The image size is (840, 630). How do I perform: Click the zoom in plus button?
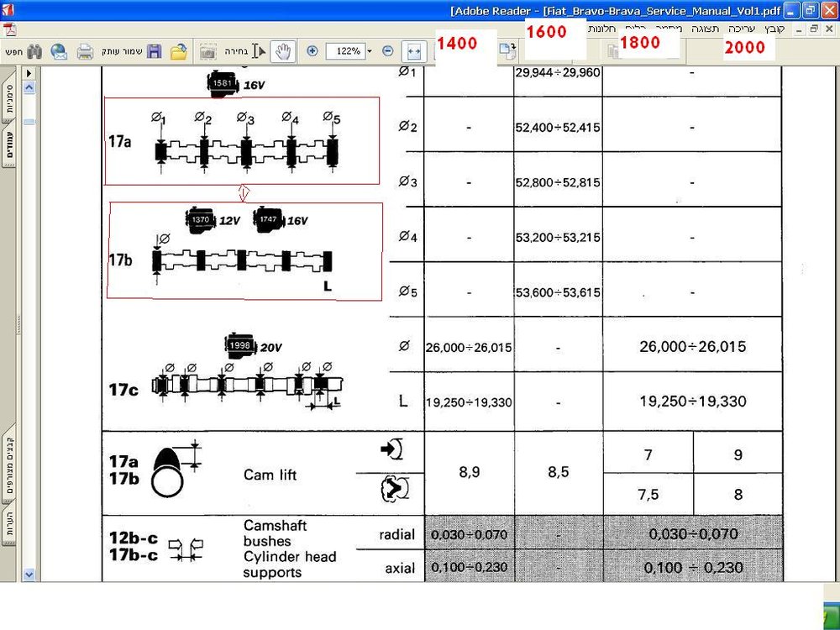[312, 51]
